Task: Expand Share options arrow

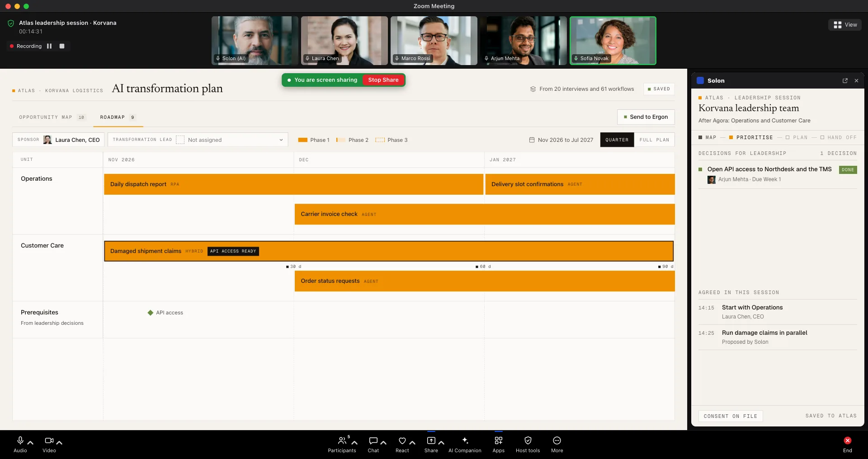Action: click(441, 443)
